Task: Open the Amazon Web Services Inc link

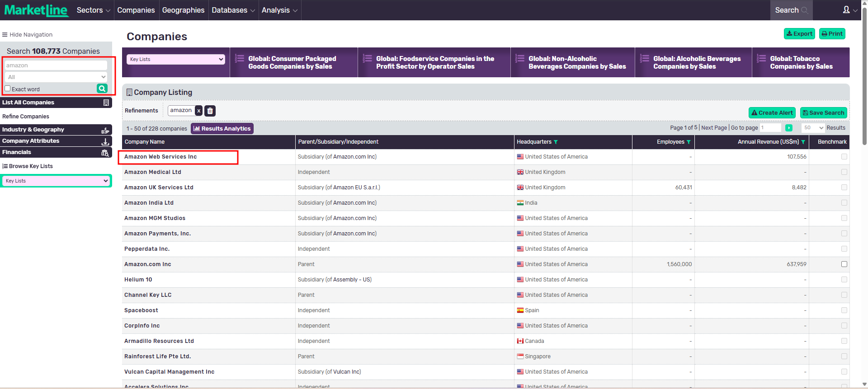Action: (x=160, y=157)
